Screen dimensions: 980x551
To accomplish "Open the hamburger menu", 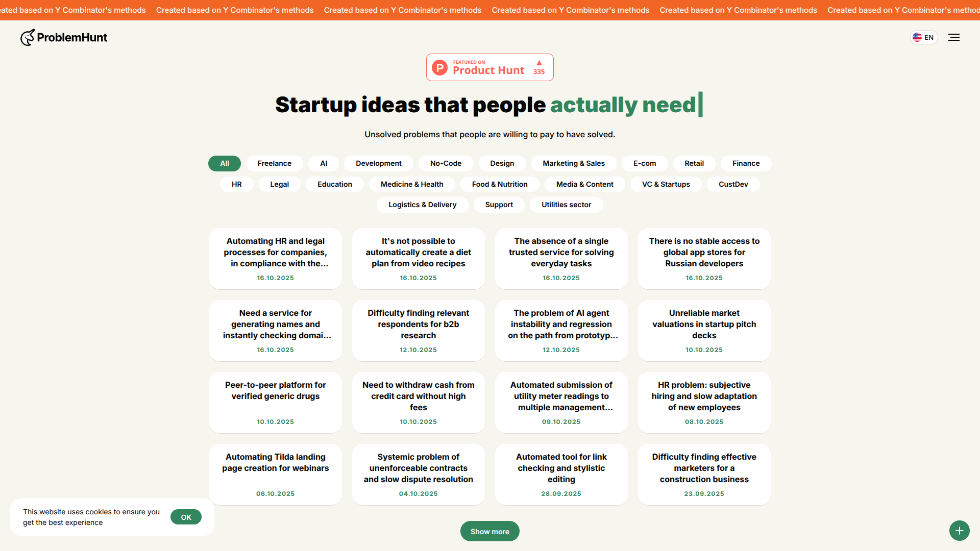I will tap(953, 37).
